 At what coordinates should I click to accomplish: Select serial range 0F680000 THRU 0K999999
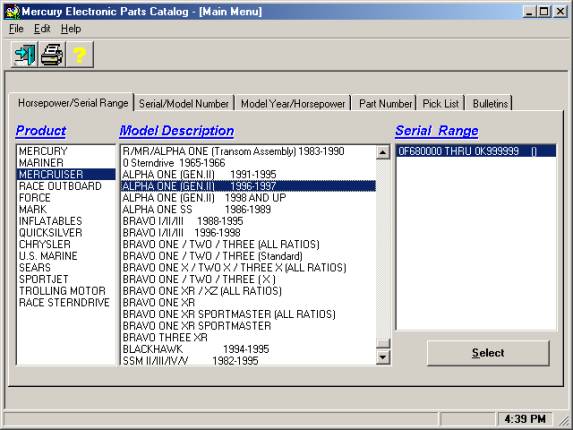coord(476,151)
